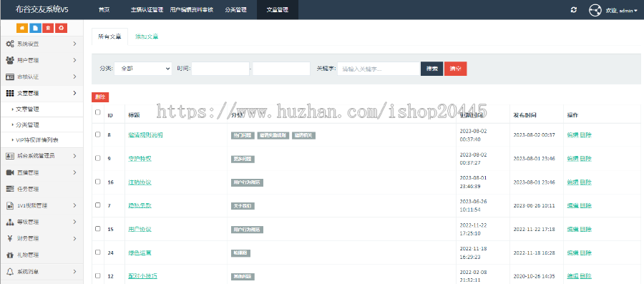The image size is (644, 284).
Task: Switch to the 所有文章 tab
Action: 109,36
